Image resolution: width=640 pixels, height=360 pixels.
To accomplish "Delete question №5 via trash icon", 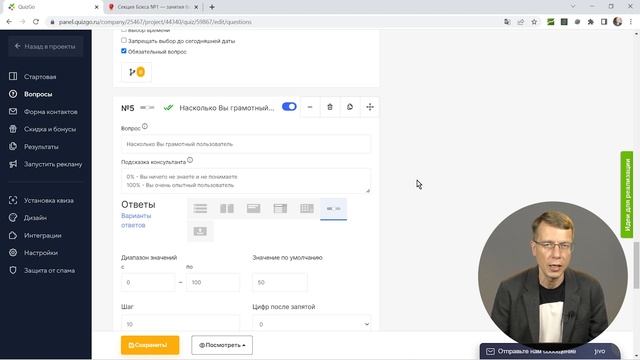I will pos(330,107).
